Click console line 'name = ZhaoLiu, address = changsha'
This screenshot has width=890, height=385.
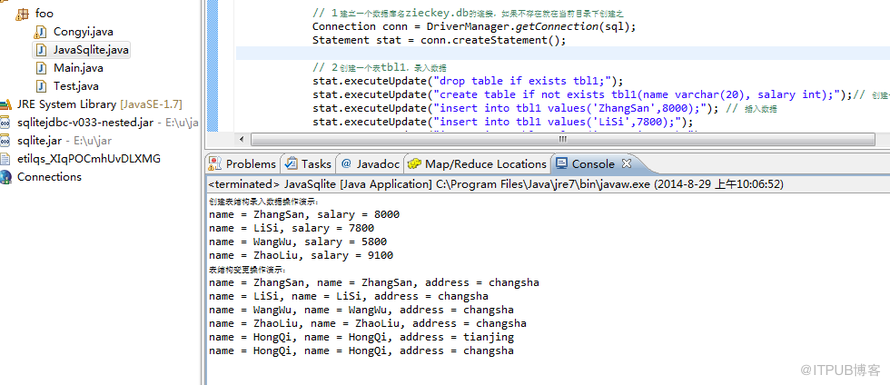(368, 324)
